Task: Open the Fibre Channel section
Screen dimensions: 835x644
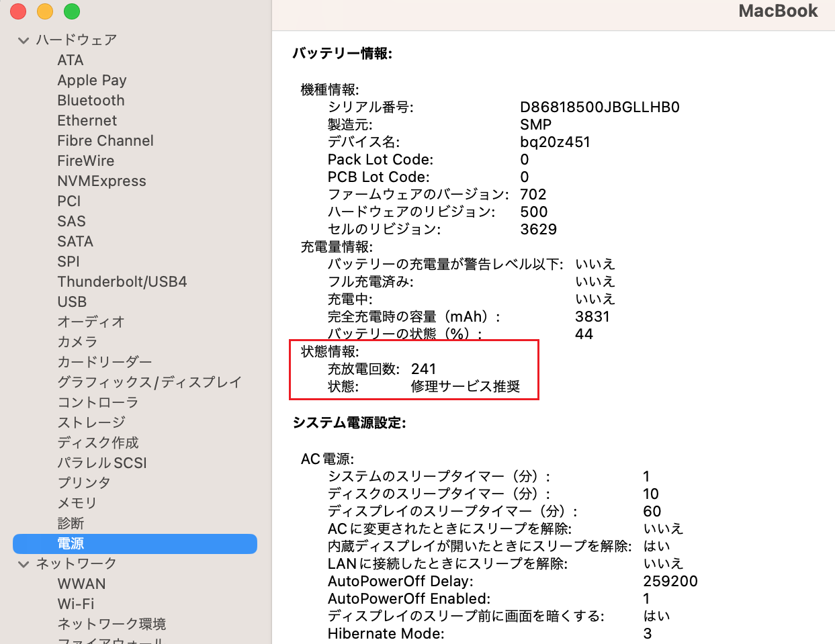Action: tap(105, 140)
